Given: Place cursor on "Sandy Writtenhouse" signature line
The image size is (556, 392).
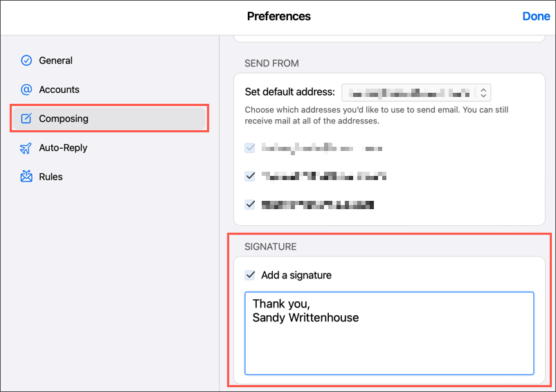Looking at the screenshot, I should coord(305,318).
